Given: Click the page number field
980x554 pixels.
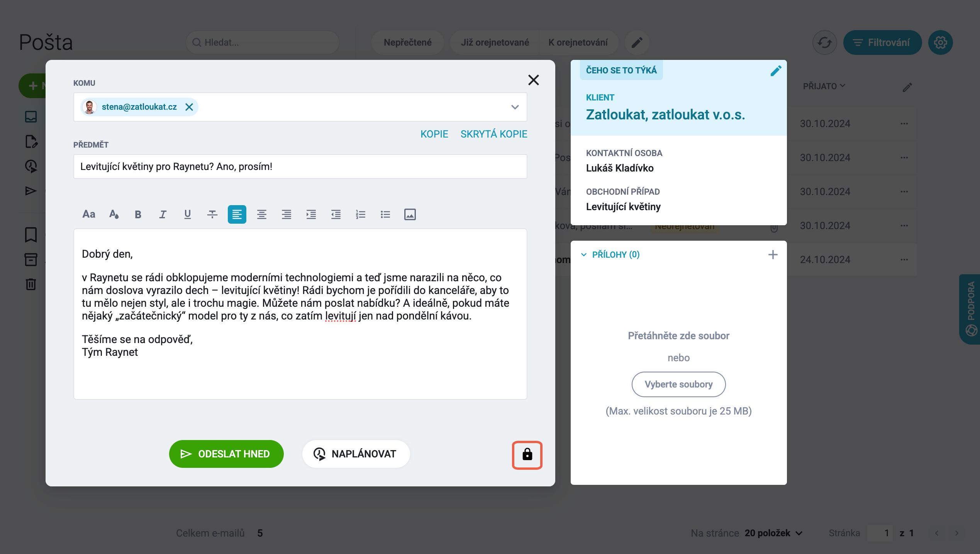Looking at the screenshot, I should 880,533.
